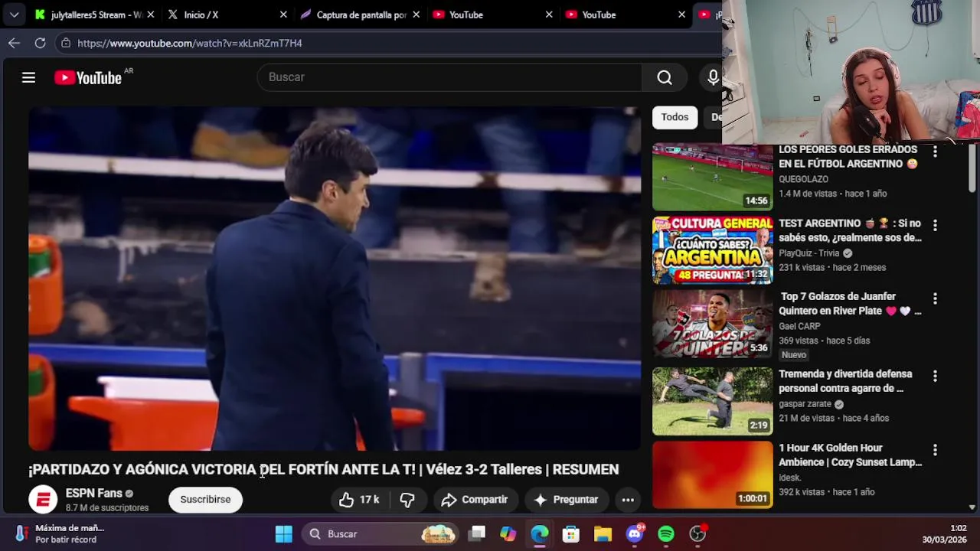
Task: Start voice search with the microphone icon
Action: pos(713,77)
